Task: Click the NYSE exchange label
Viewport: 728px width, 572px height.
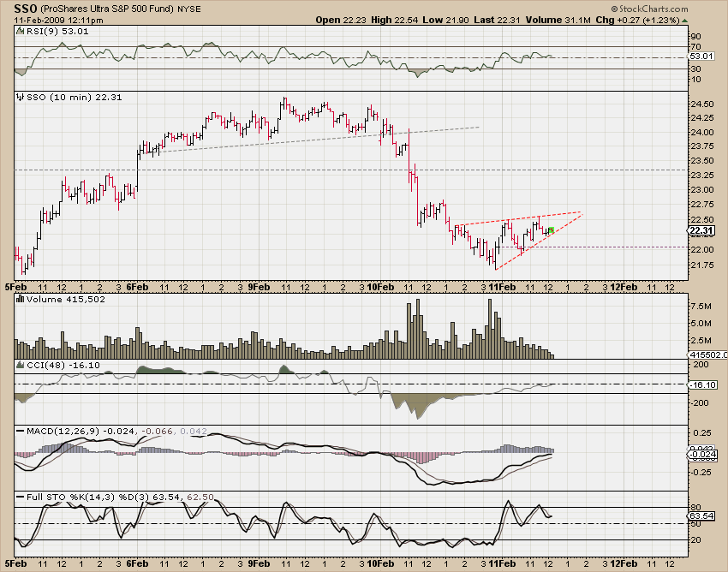Action: (x=189, y=9)
